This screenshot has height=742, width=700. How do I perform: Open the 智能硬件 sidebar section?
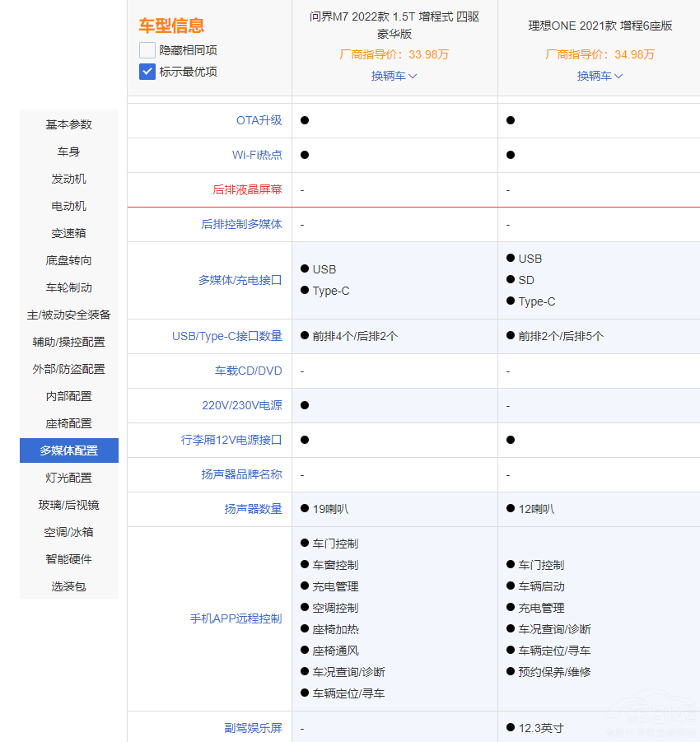tap(69, 559)
